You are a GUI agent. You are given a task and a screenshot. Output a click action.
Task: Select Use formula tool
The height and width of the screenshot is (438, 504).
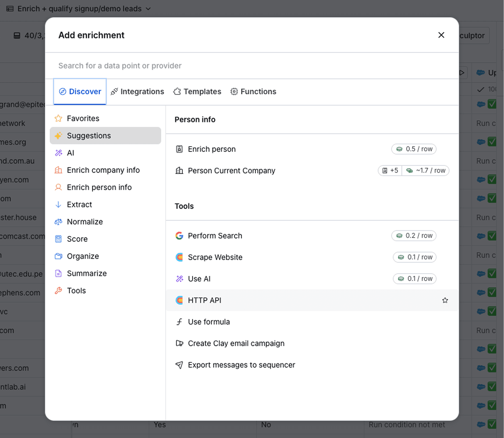coord(312,322)
